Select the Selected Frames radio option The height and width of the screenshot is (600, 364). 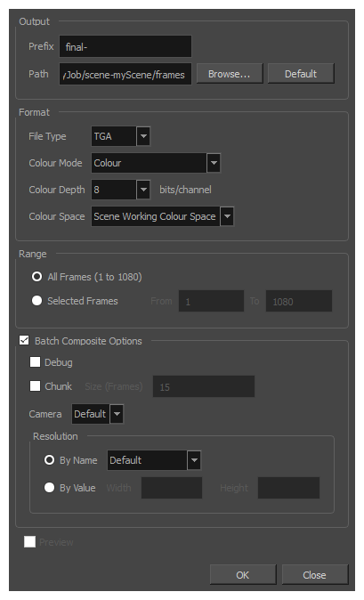tap(37, 301)
